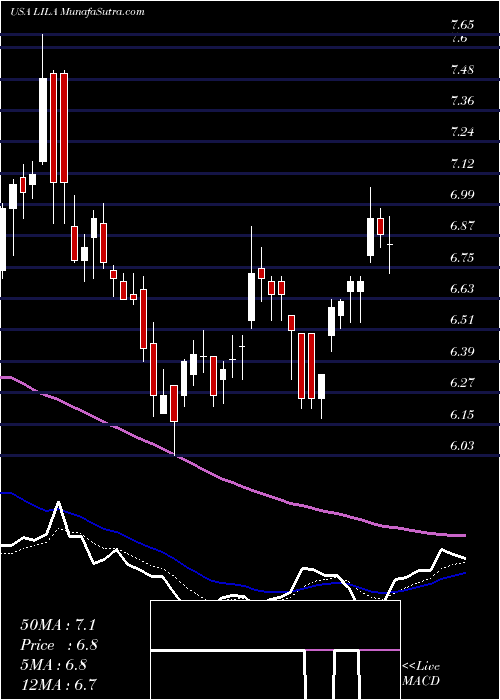Click the 6.75 price axis label
Image resolution: width=500 pixels, height=700 pixels.
(462, 258)
